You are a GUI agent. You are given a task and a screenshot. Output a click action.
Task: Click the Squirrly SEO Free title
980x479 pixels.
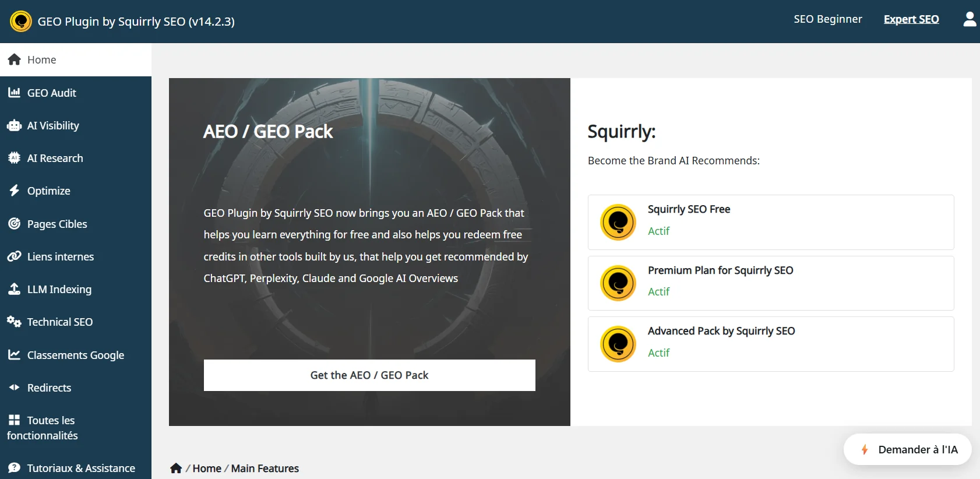(689, 209)
